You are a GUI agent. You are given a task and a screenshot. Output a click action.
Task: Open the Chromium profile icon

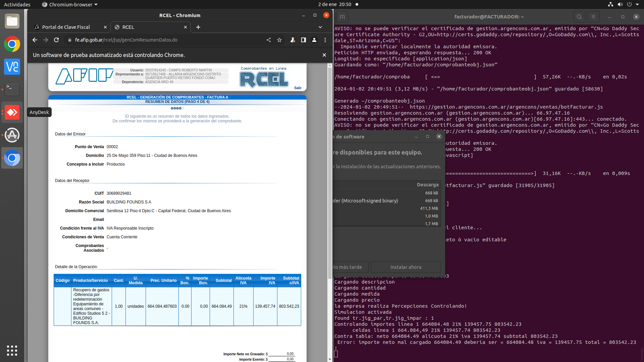(314, 40)
